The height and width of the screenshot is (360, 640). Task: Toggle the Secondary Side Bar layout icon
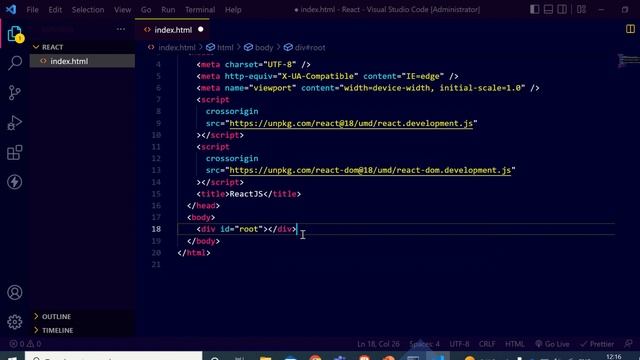(562, 9)
